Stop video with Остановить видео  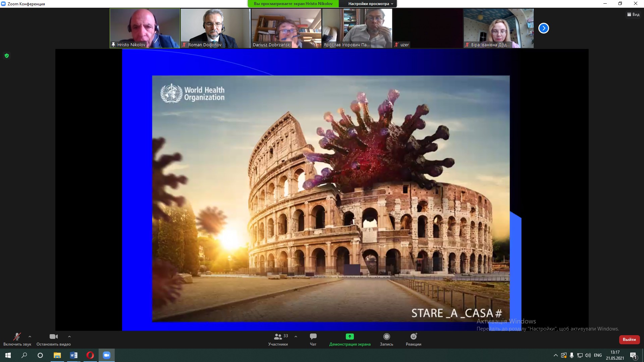point(53,337)
